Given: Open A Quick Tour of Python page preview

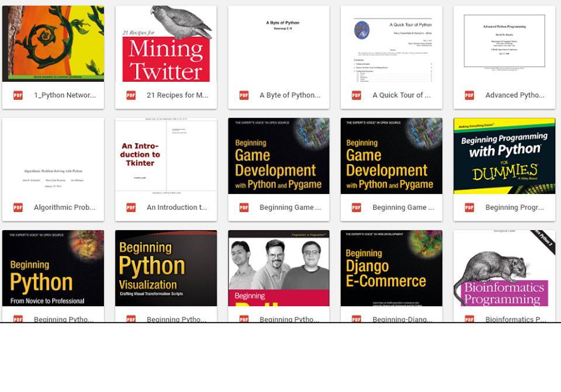Looking at the screenshot, I should click(x=392, y=44).
